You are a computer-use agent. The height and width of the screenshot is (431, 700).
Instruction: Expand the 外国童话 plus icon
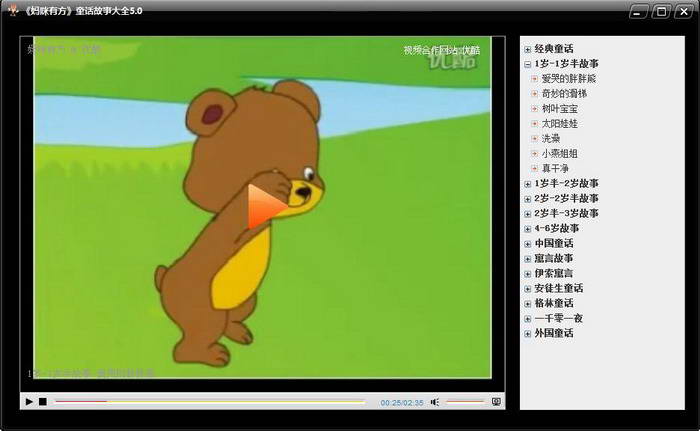coord(527,334)
